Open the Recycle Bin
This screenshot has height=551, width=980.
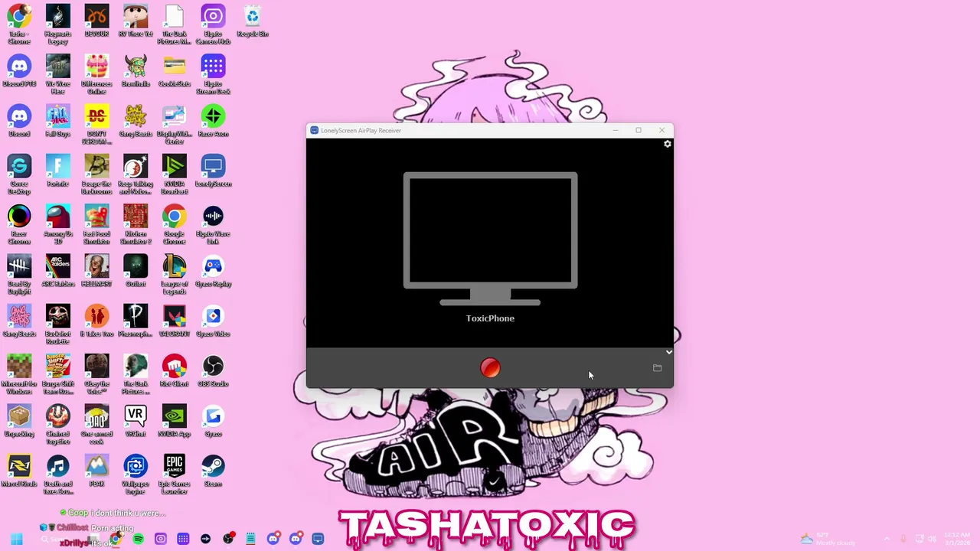[x=252, y=21]
